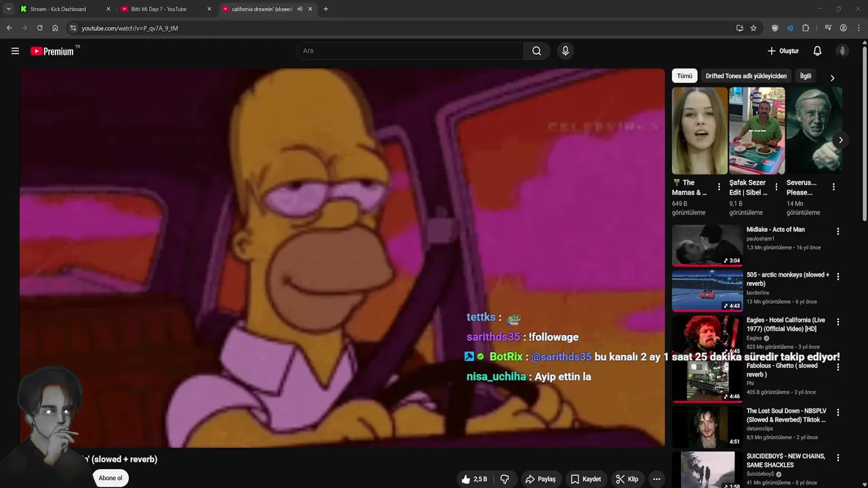Open the browser profile icon
The image size is (868, 488).
843,28
